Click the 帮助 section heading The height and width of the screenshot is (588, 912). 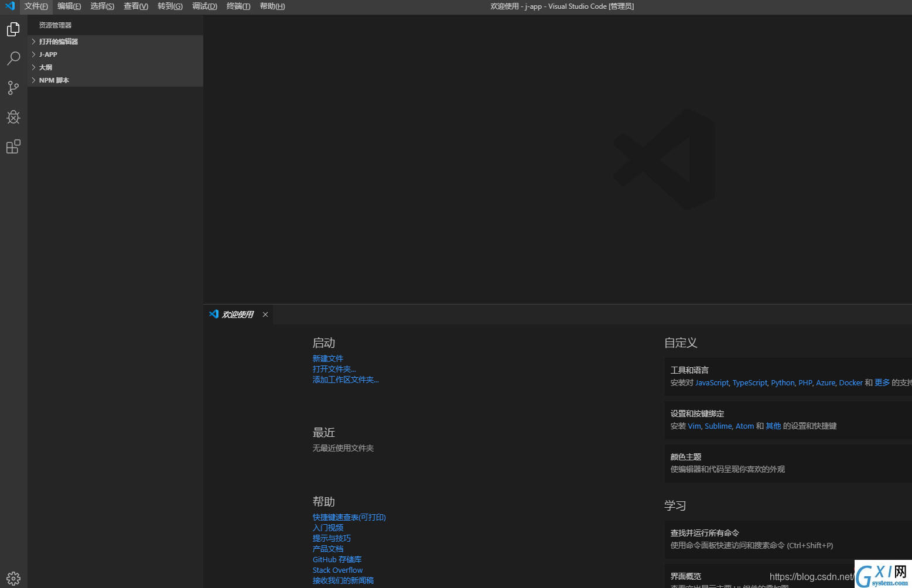(x=324, y=501)
